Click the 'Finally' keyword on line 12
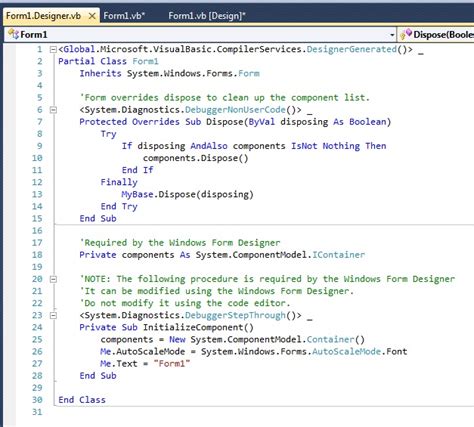The height and width of the screenshot is (427, 474). coord(119,182)
